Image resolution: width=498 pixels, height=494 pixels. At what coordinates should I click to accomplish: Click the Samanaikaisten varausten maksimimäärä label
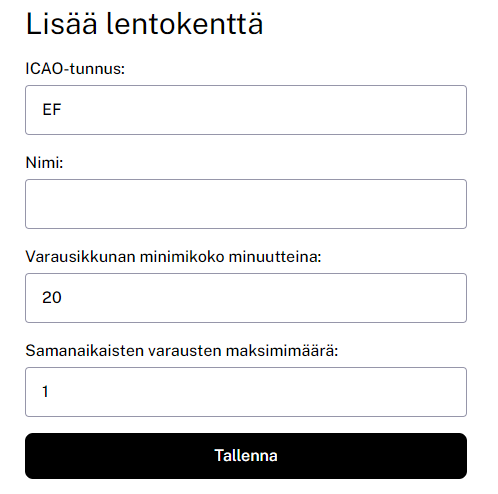[x=182, y=351]
